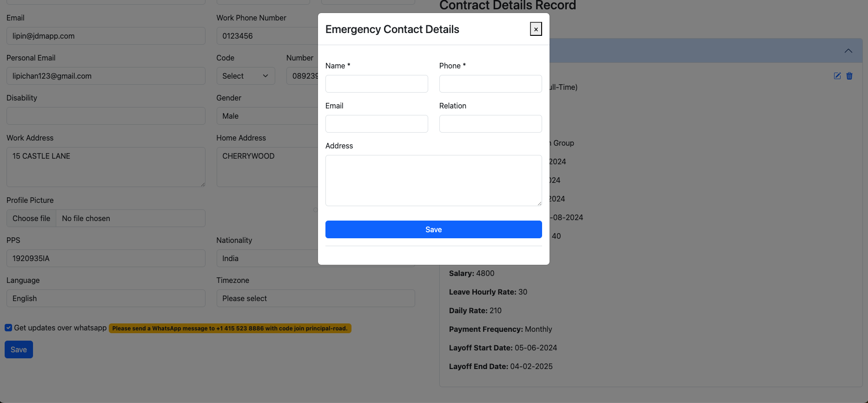Click the delete contract trash icon
Viewport: 868px width, 403px height.
[849, 76]
